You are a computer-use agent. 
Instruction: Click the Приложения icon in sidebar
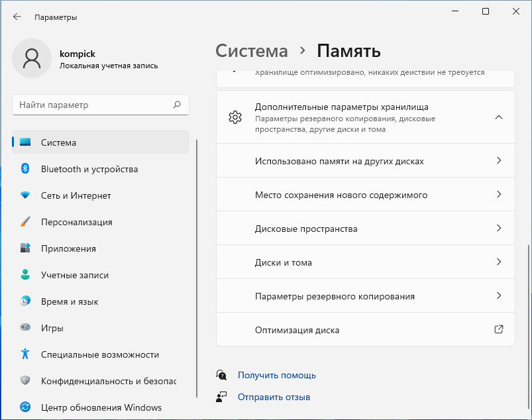click(x=25, y=248)
